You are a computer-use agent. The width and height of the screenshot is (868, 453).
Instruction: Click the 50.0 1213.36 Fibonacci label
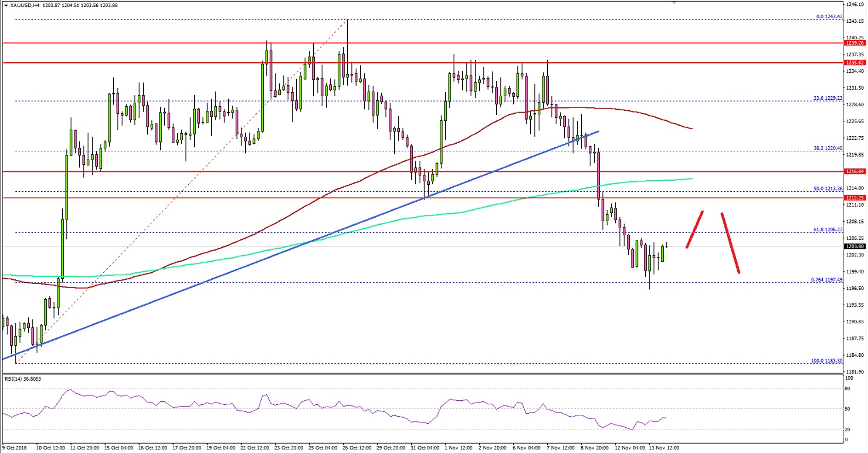tap(827, 189)
